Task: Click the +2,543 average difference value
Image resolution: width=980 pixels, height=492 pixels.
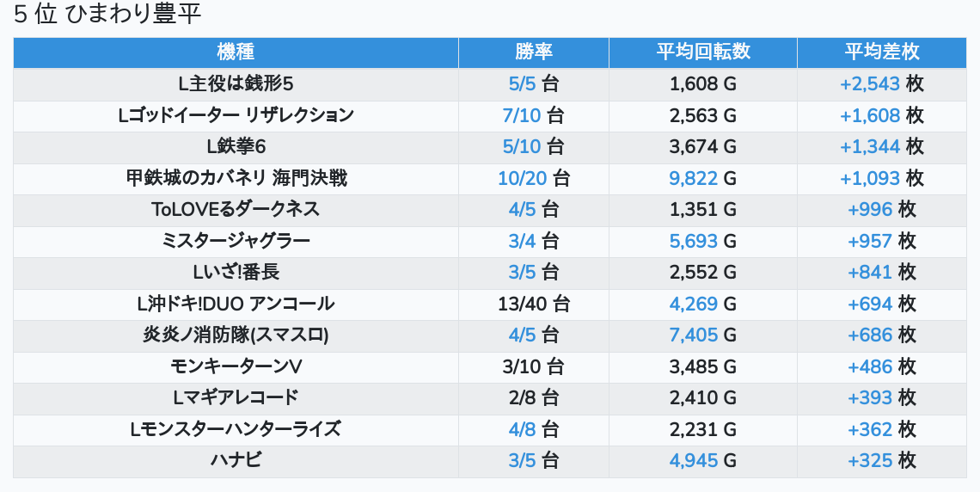Action: pos(870,84)
